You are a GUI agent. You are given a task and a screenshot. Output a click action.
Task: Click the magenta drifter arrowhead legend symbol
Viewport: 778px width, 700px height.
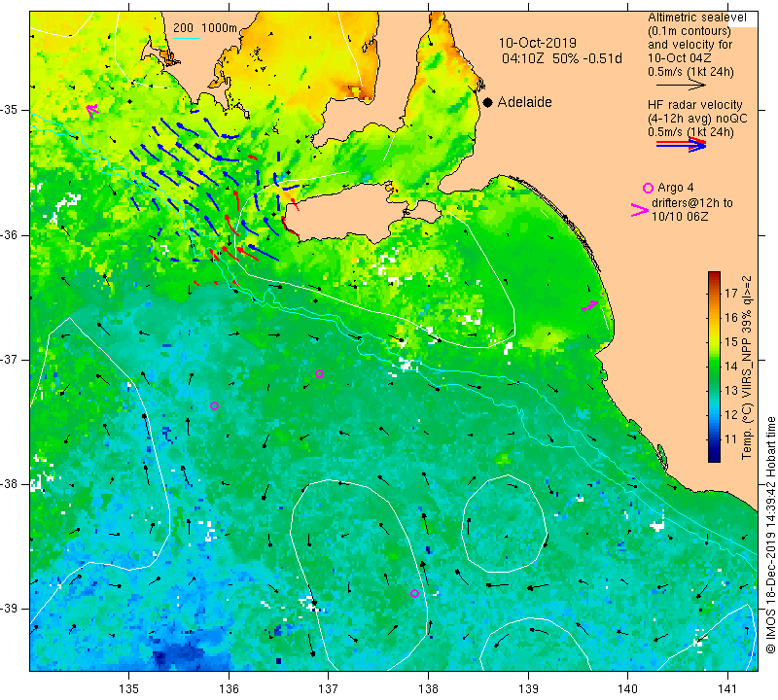click(640, 210)
